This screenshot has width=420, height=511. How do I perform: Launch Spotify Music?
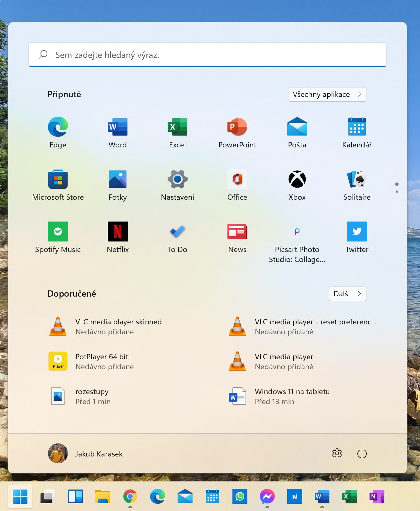pos(58,237)
